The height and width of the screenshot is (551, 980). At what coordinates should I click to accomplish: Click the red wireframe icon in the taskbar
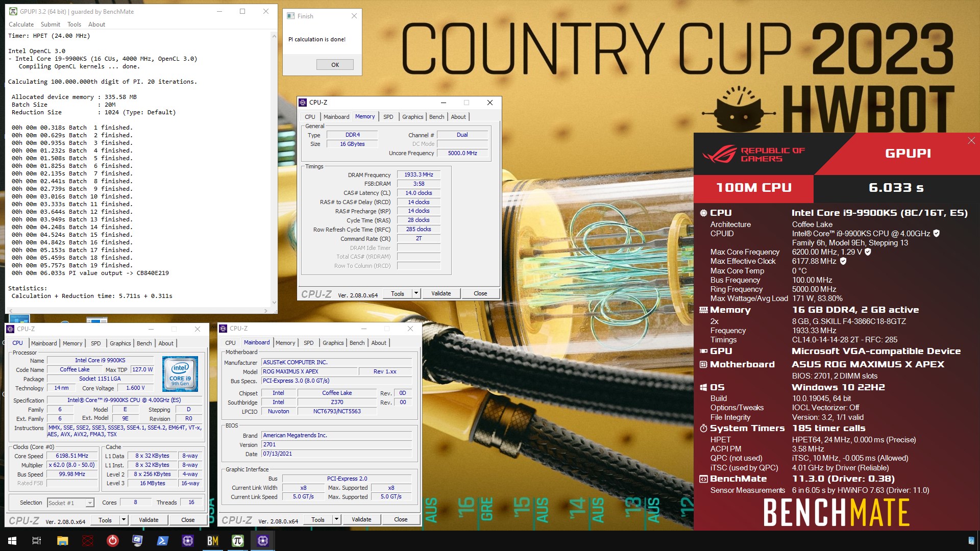coord(88,541)
